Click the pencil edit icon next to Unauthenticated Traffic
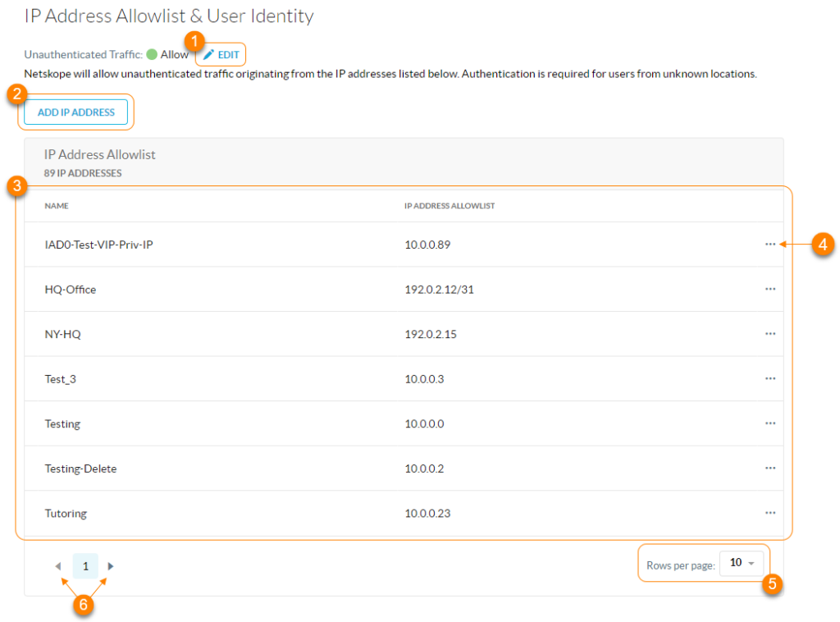This screenshot has width=840, height=622. point(211,54)
